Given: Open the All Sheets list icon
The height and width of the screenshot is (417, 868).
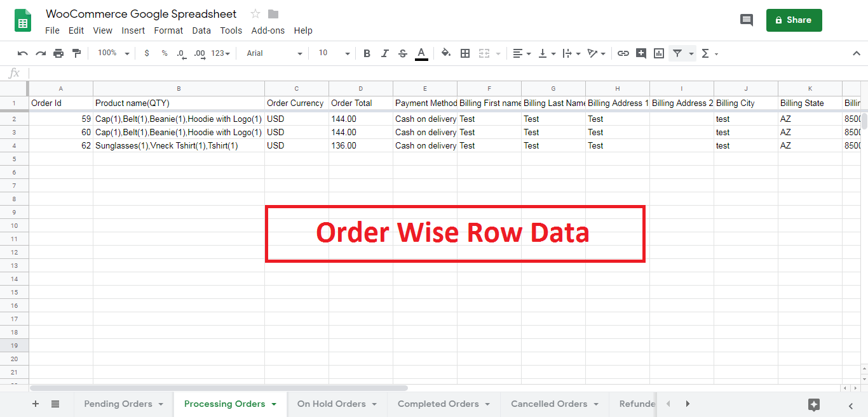Looking at the screenshot, I should tap(55, 404).
